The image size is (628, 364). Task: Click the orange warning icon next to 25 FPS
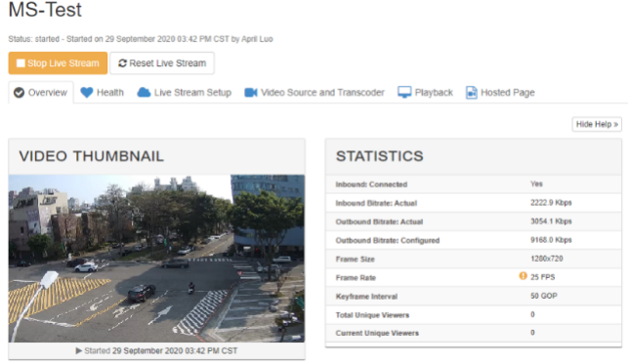coord(523,276)
